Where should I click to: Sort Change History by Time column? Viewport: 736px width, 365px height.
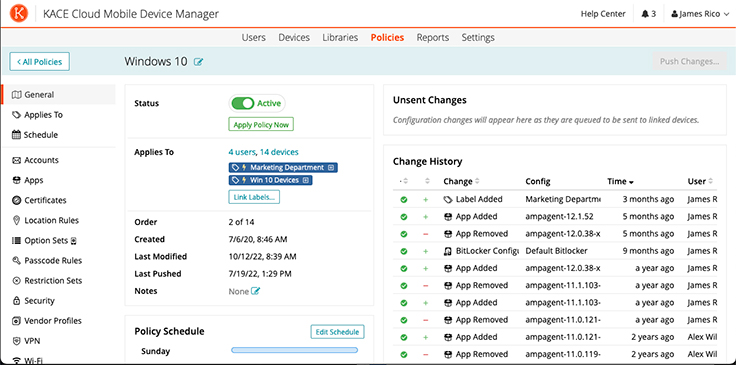621,182
